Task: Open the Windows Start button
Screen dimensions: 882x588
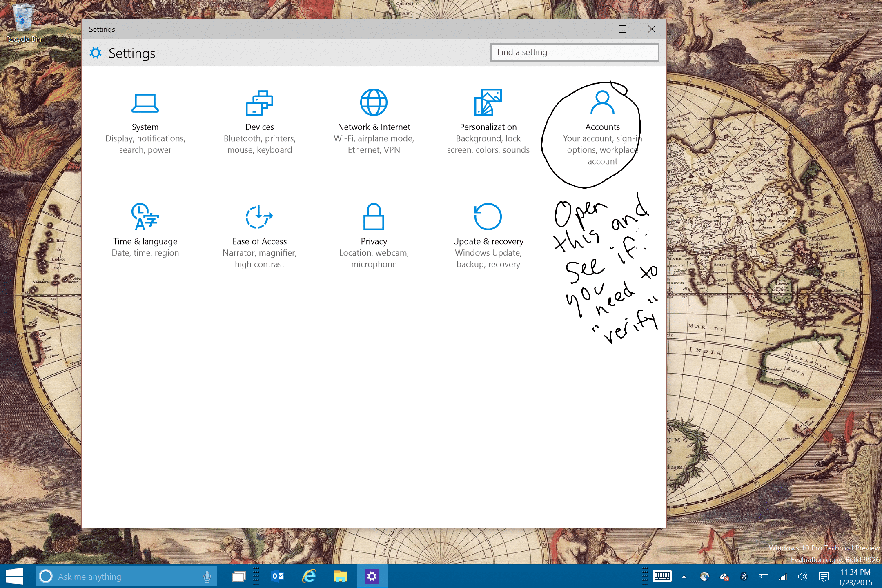Action: [x=14, y=576]
